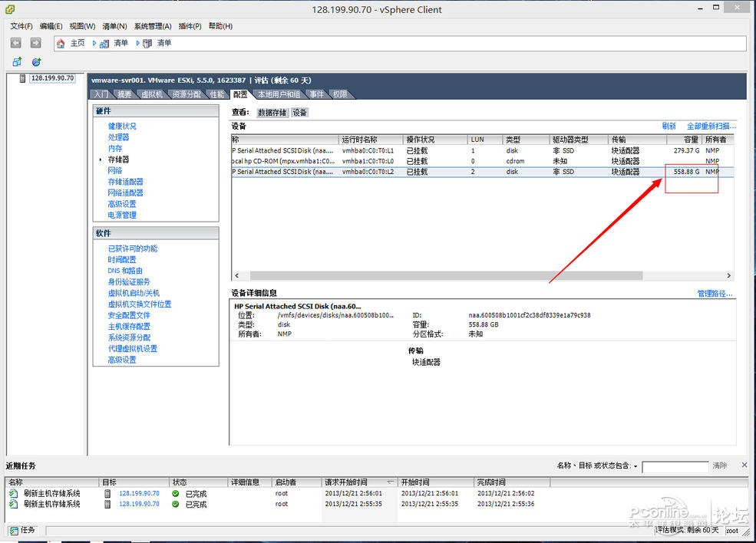Click host target icon of 2:56:01 task row
756x543 pixels.
pos(107,493)
